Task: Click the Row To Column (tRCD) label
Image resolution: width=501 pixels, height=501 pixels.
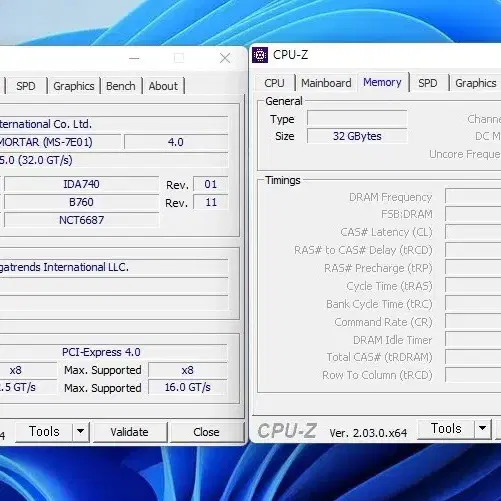Action: tap(377, 375)
